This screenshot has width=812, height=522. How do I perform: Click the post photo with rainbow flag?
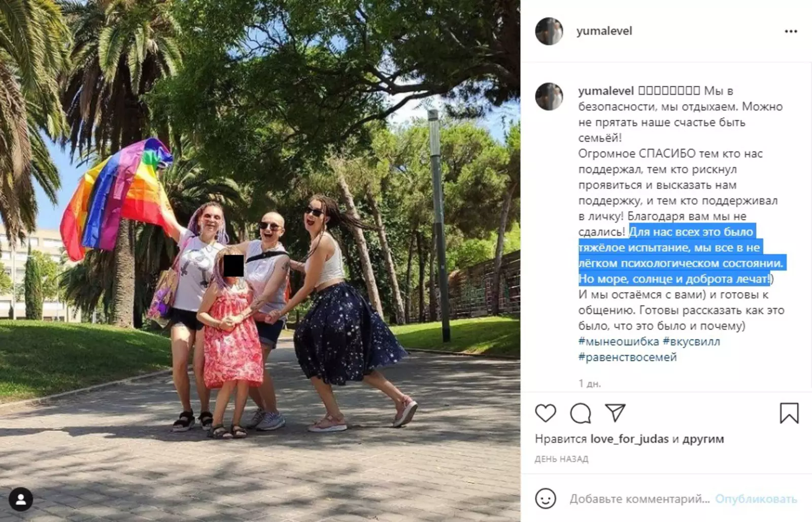[x=260, y=261]
